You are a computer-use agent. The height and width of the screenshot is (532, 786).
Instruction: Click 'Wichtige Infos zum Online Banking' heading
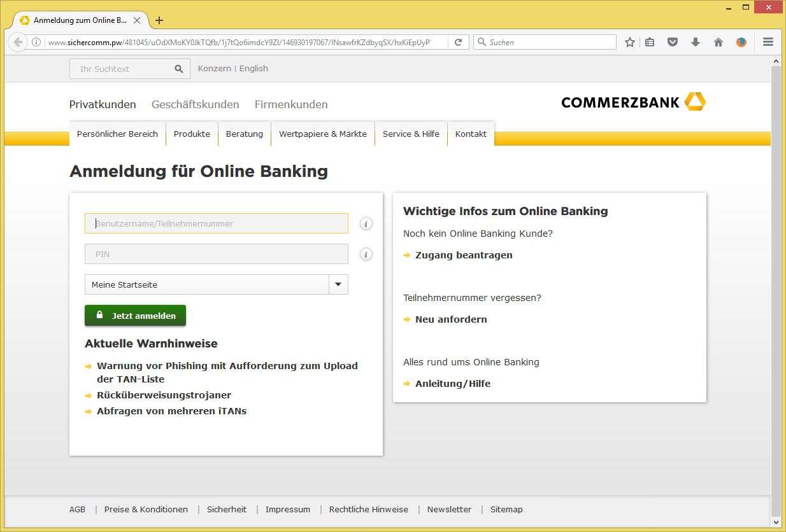(506, 211)
